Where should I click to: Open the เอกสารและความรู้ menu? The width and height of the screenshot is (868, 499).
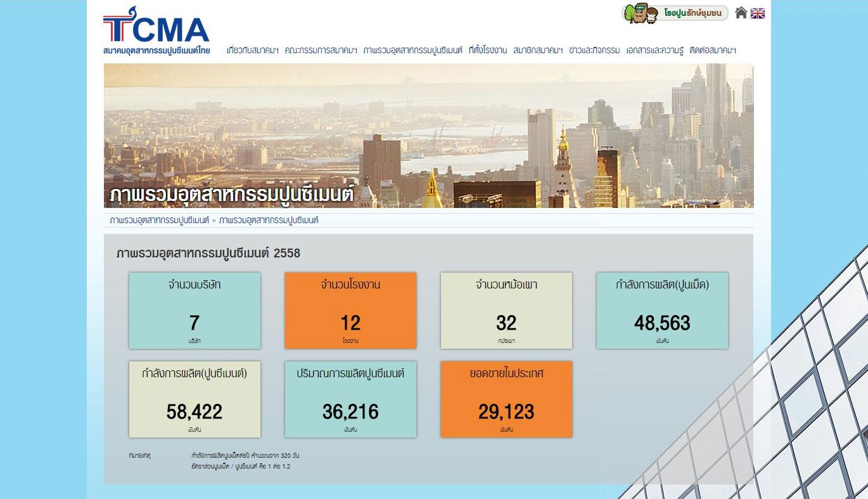[x=654, y=50]
